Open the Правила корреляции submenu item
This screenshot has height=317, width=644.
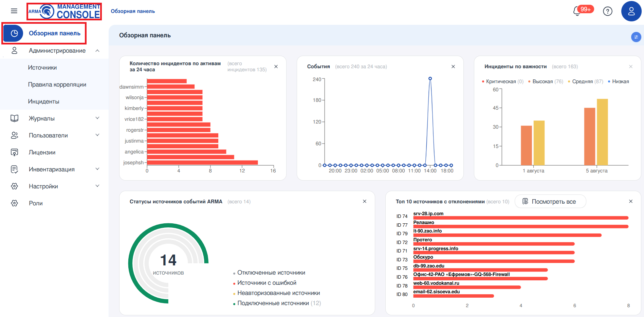[57, 85]
